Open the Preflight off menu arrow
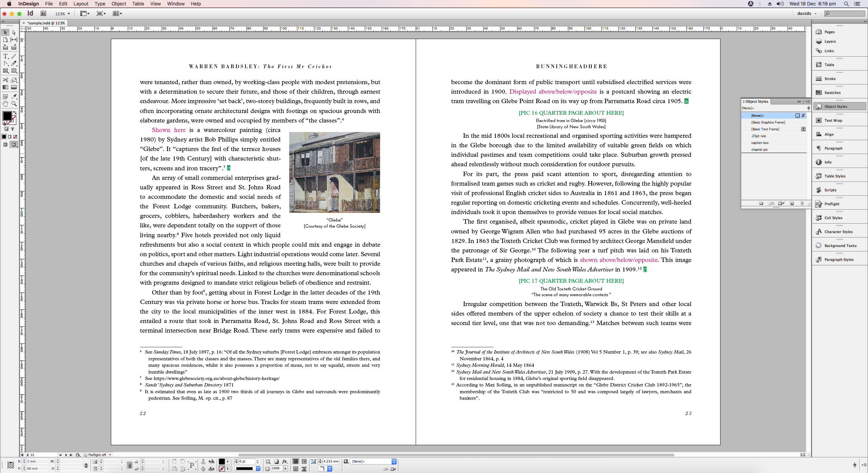This screenshot has height=473, width=868. click(x=110, y=455)
